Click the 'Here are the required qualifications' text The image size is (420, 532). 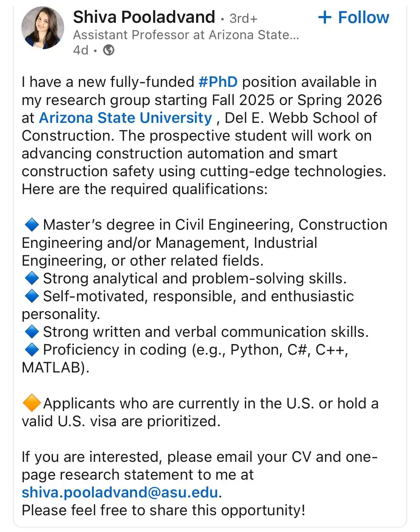point(145,189)
